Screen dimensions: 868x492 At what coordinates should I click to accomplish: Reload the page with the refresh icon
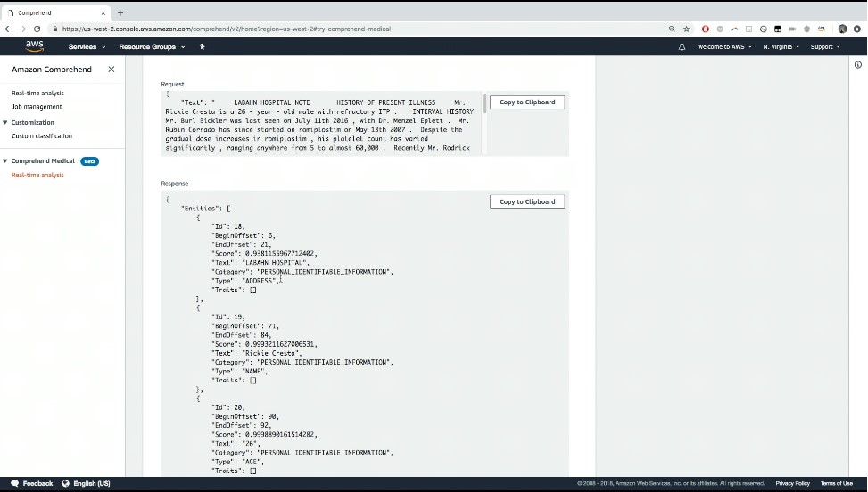37,29
